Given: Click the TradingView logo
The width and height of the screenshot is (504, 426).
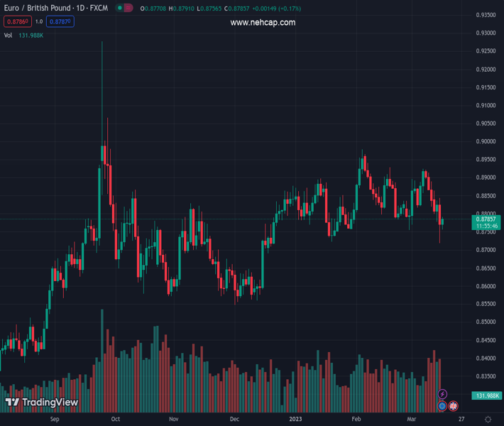Looking at the screenshot, I should click(42, 402).
